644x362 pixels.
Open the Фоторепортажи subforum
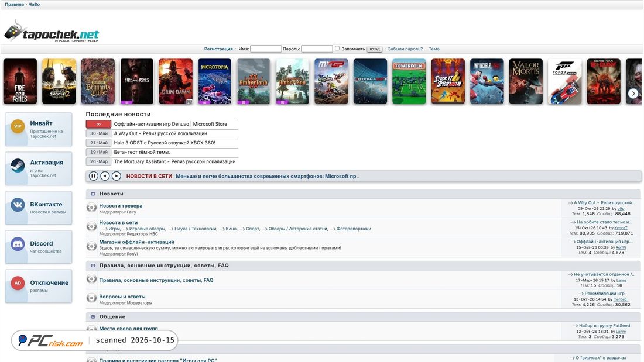click(x=354, y=229)
